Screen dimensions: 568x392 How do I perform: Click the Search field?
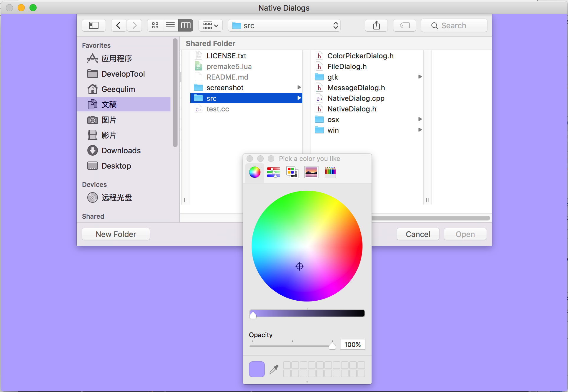(454, 26)
